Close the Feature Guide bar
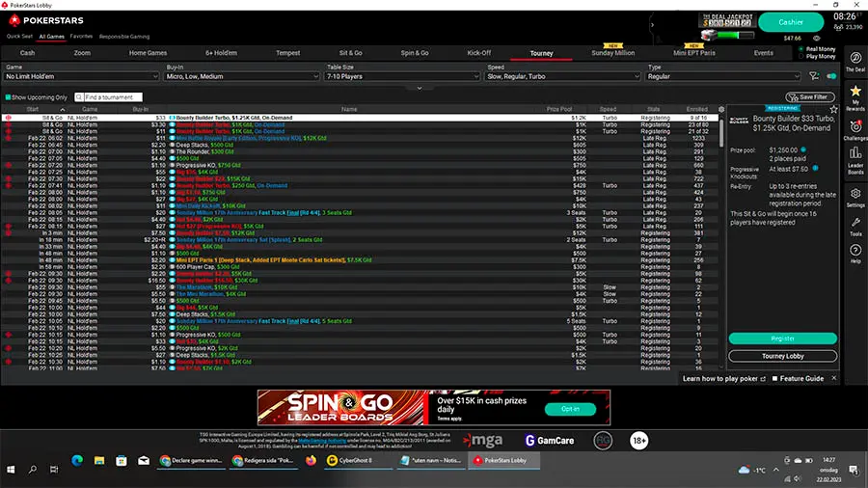The image size is (868, 488). click(833, 378)
